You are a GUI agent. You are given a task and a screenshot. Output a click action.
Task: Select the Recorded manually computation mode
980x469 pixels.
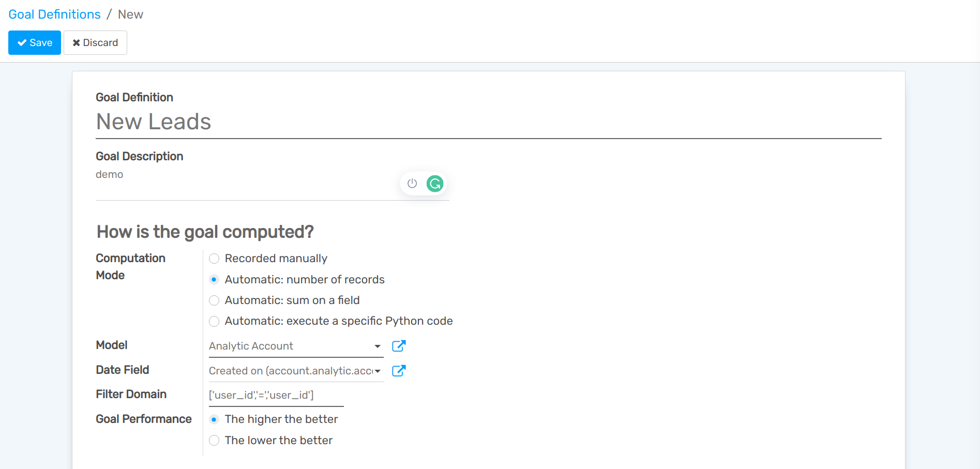tap(214, 259)
